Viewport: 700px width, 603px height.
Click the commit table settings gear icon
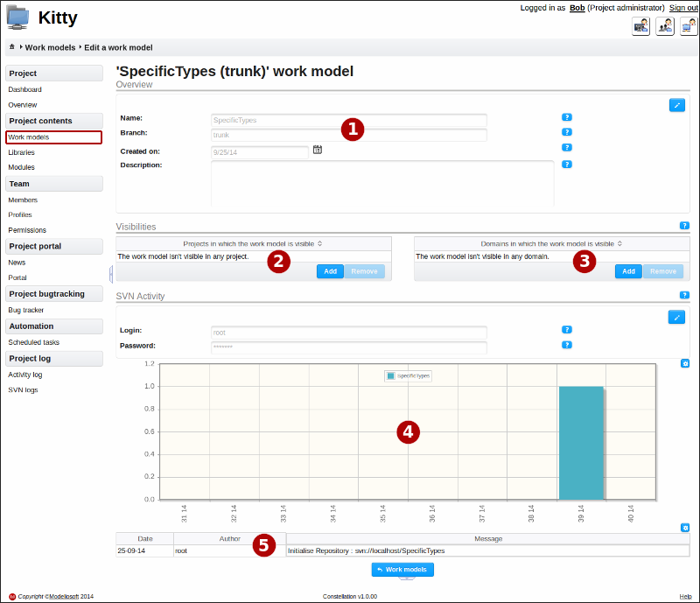pos(685,528)
